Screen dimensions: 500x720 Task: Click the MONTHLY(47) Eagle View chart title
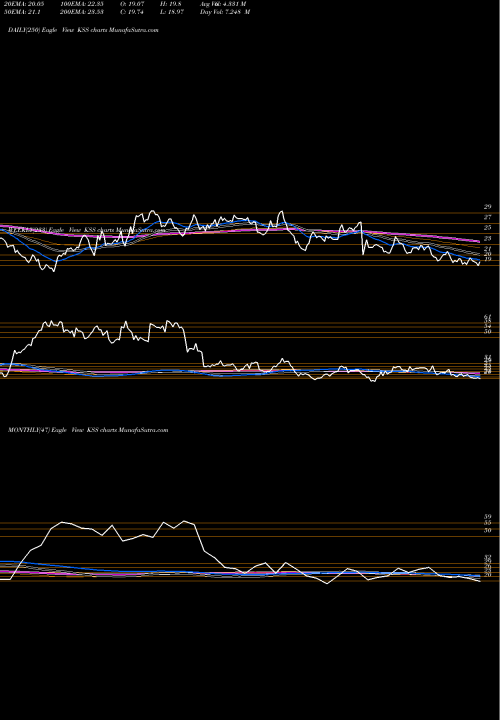(88, 430)
